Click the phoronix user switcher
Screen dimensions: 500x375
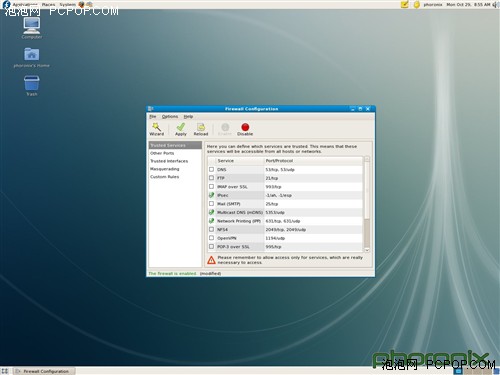tap(433, 5)
